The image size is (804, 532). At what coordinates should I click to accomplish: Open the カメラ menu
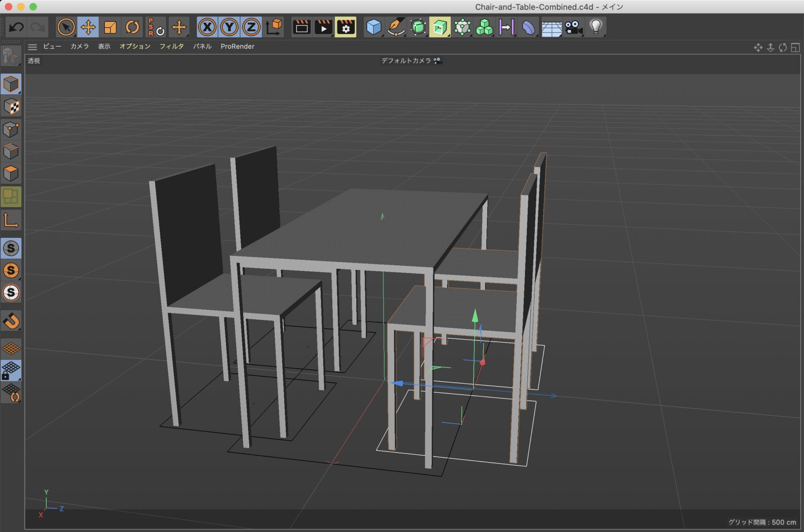coord(80,47)
